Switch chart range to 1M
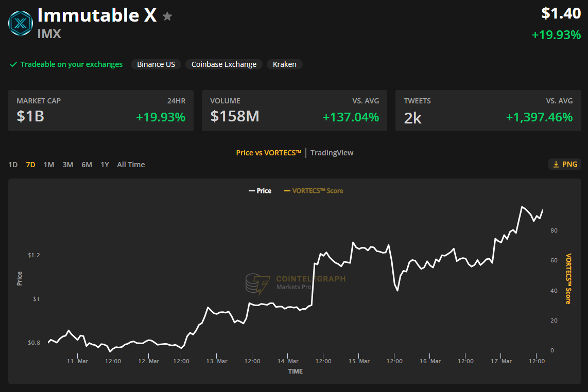 click(x=49, y=165)
